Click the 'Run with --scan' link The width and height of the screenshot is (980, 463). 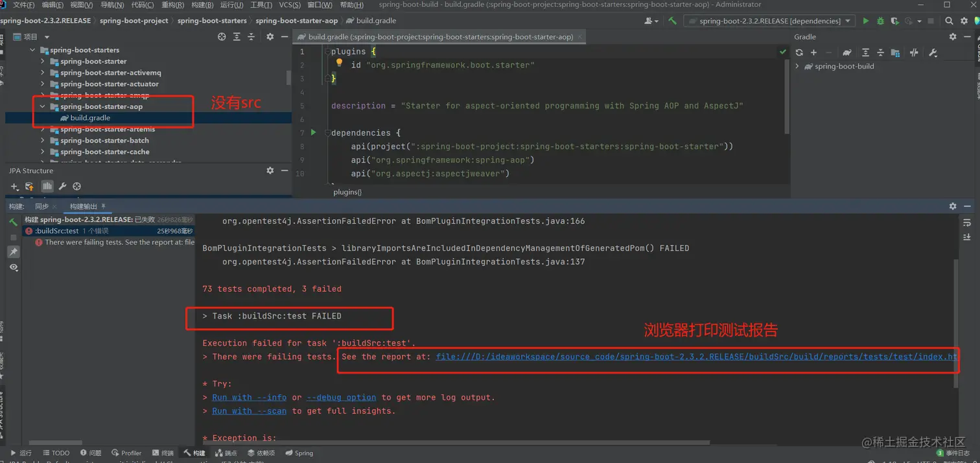tap(249, 411)
